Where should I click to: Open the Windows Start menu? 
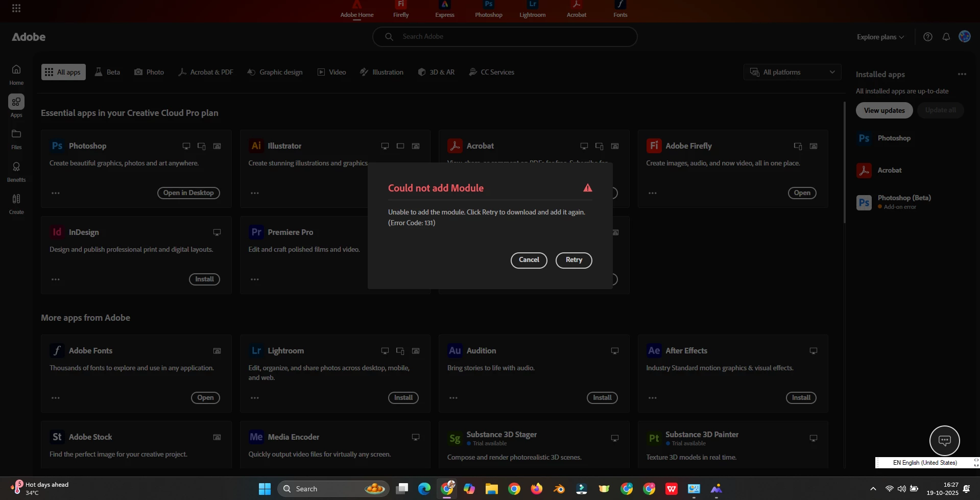265,489
